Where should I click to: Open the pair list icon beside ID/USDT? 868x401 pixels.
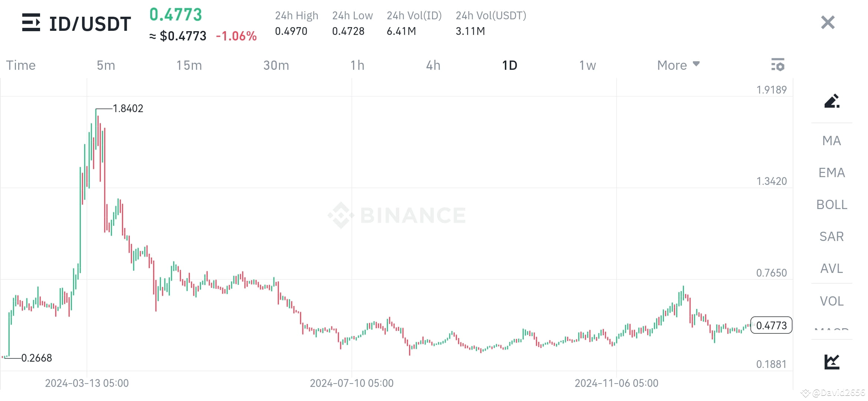32,23
